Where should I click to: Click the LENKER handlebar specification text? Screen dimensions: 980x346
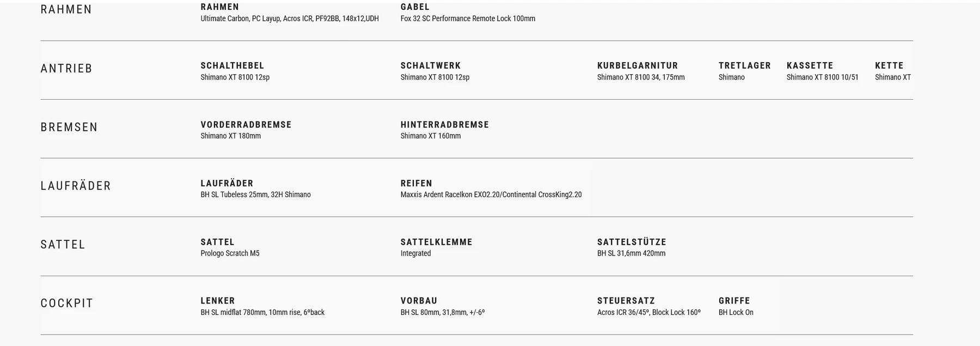tap(262, 313)
